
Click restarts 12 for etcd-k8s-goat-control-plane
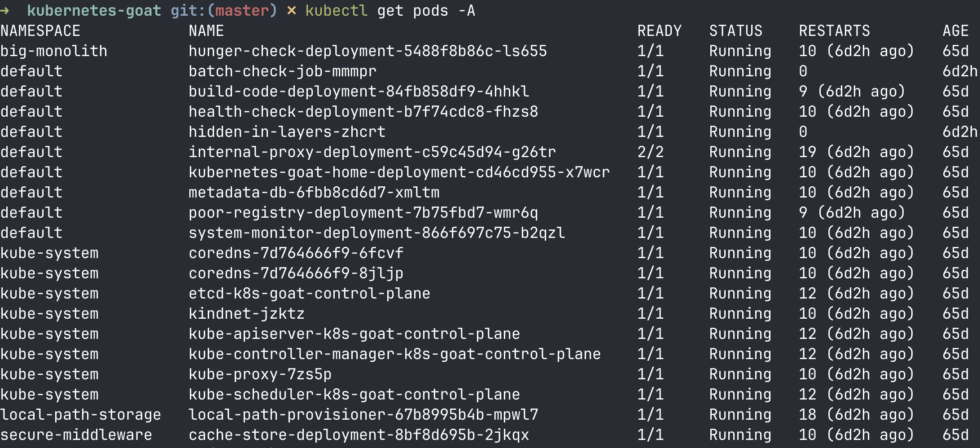(x=807, y=293)
